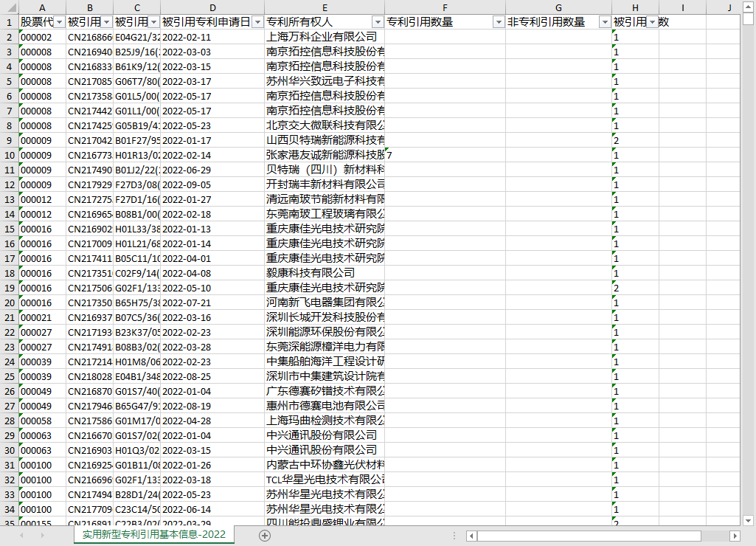Add a new sheet with plus button
The height and width of the screenshot is (546, 756).
[265, 536]
